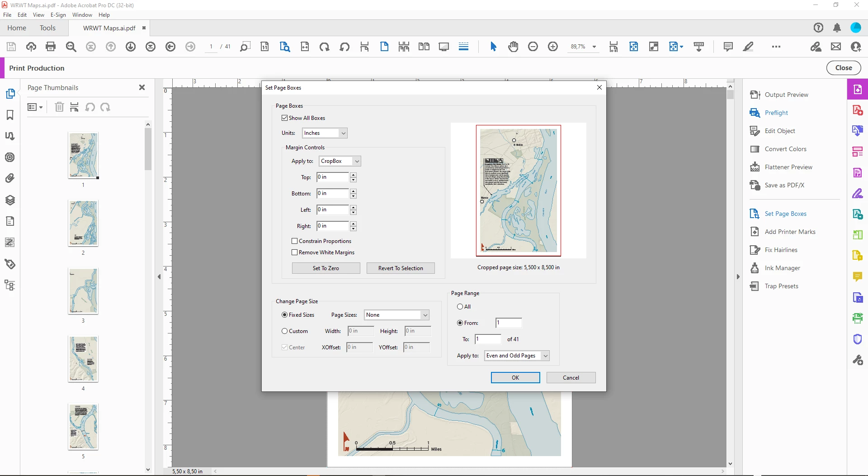The height and width of the screenshot is (476, 868).
Task: Open the zoom percentage dropdown
Action: point(594,47)
